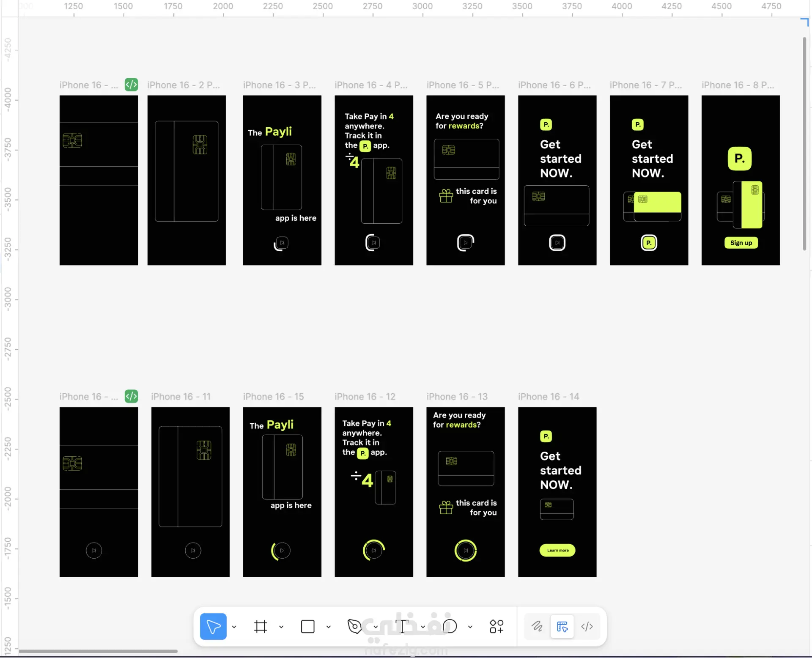Screen dimensions: 812x658
Task: Switch to Draw mode
Action: coord(537,626)
